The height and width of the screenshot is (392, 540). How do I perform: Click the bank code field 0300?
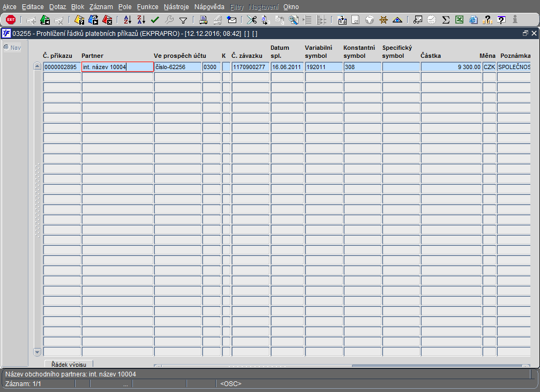pyautogui.click(x=212, y=67)
